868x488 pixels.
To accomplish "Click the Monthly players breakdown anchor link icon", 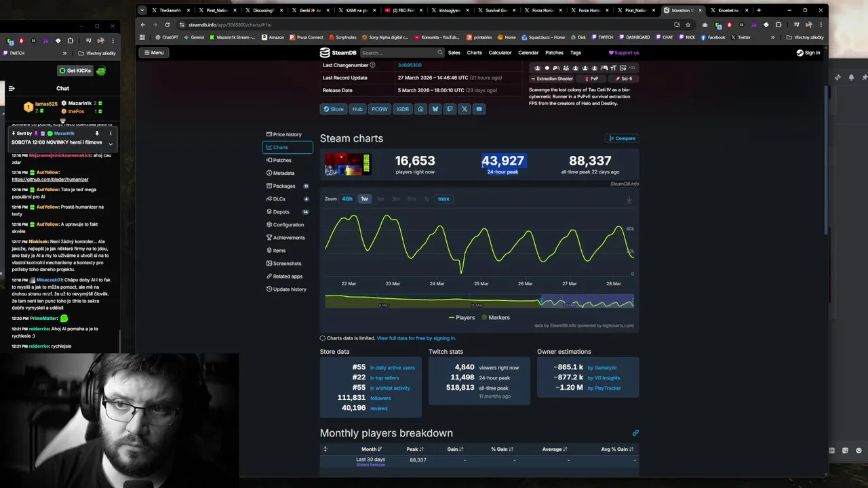I will pyautogui.click(x=635, y=433).
